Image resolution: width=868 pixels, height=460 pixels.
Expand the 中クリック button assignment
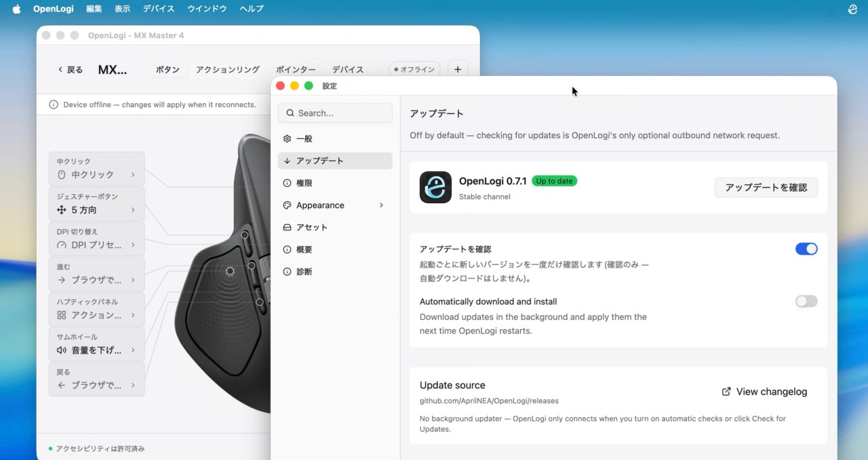[96, 169]
